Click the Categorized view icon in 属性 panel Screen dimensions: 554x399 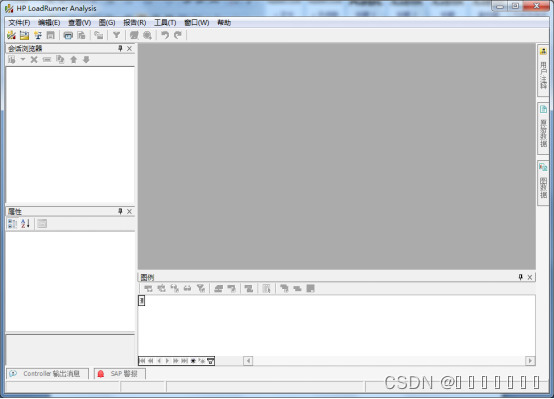(12, 224)
